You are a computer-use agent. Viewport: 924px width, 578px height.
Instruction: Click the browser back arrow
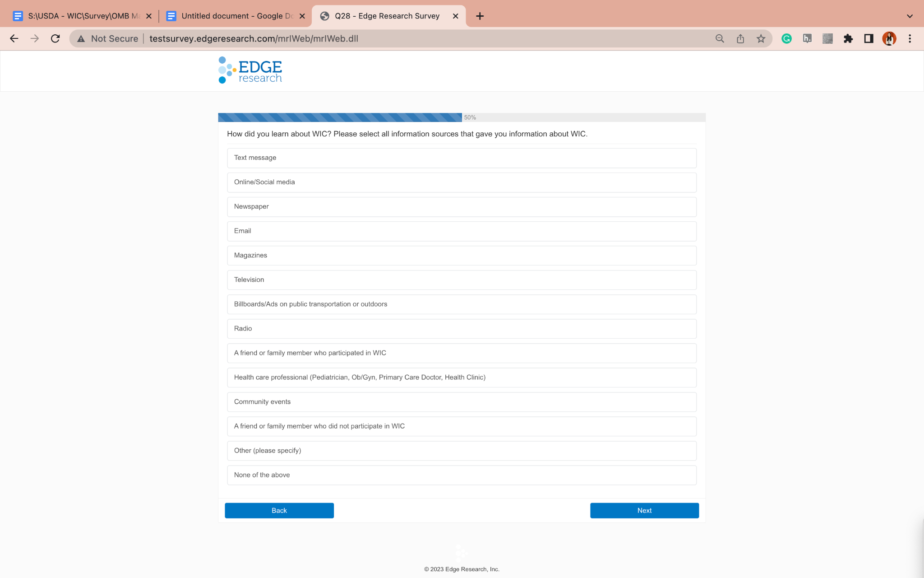14,38
